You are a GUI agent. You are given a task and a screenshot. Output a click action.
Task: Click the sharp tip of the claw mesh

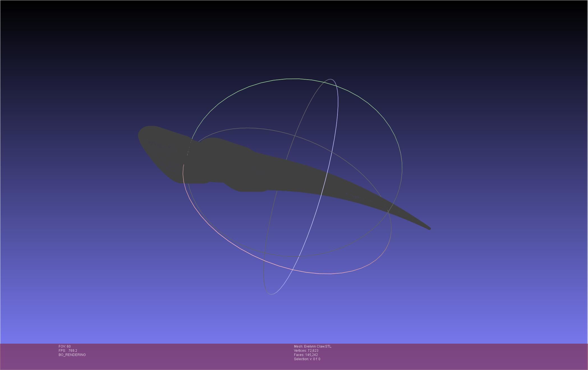429,228
